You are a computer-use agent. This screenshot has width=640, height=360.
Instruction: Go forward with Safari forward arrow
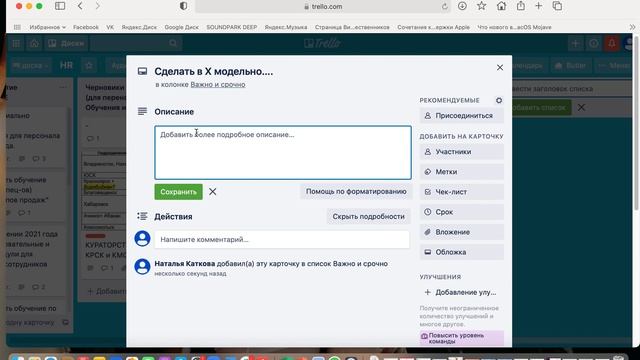coord(97,6)
